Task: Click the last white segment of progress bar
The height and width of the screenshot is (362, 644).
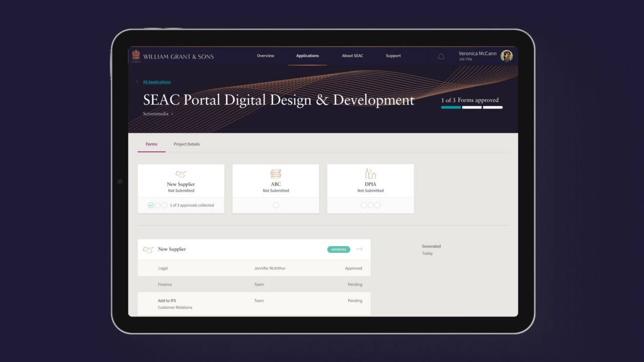Action: [x=493, y=108]
